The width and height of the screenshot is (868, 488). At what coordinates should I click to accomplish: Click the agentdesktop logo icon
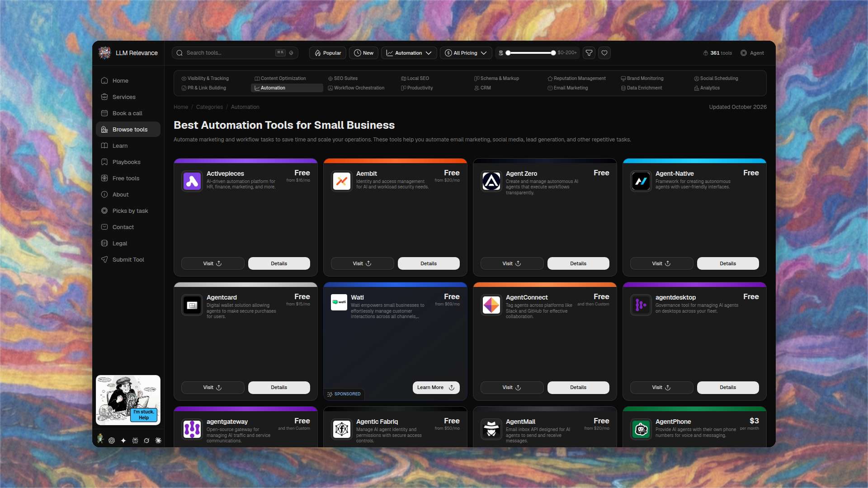click(x=641, y=305)
